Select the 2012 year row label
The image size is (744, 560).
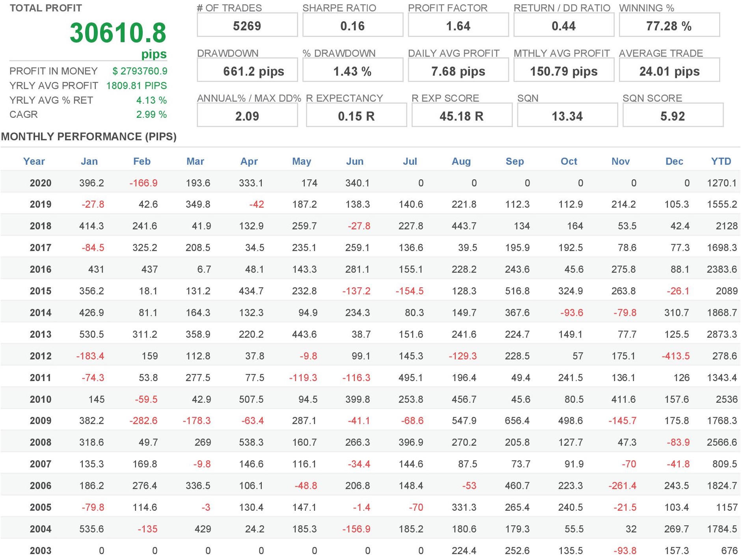[40, 356]
